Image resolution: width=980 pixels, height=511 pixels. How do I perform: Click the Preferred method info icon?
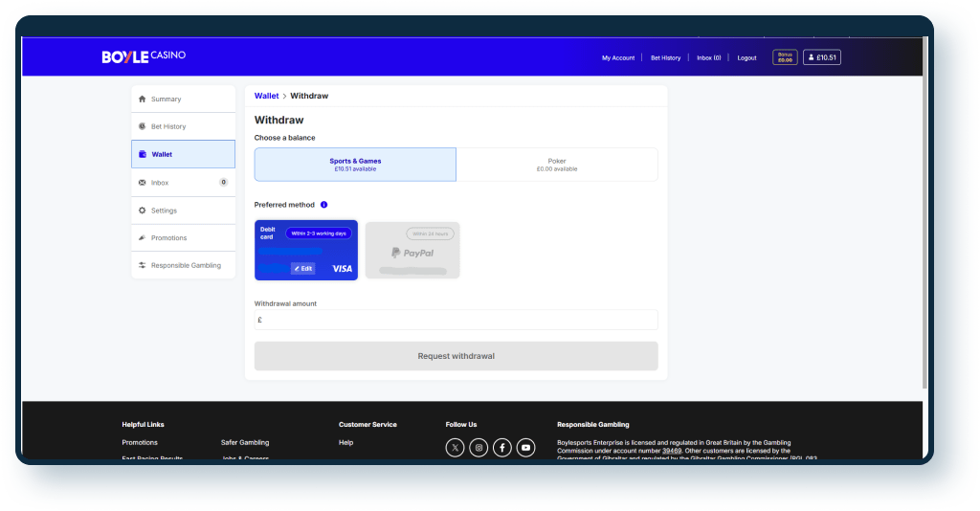coord(324,205)
